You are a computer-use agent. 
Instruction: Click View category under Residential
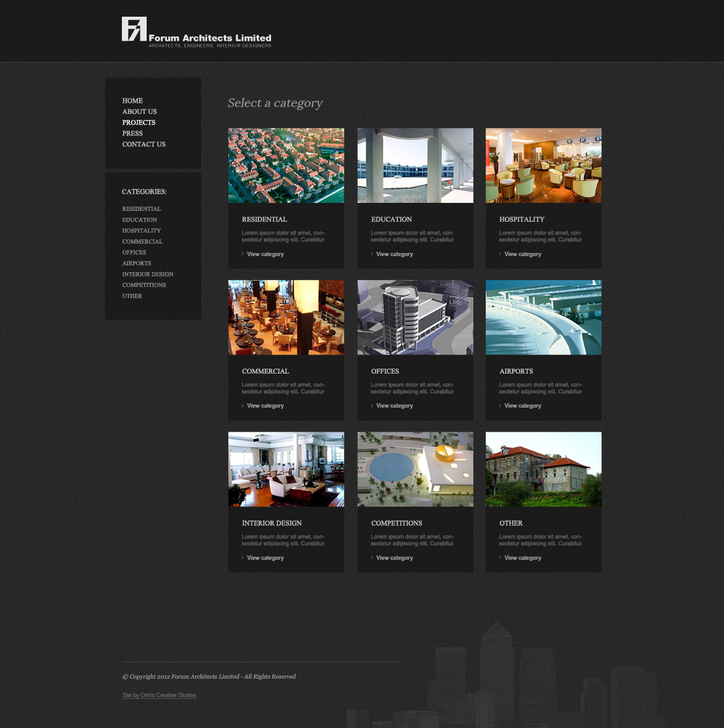tap(265, 254)
